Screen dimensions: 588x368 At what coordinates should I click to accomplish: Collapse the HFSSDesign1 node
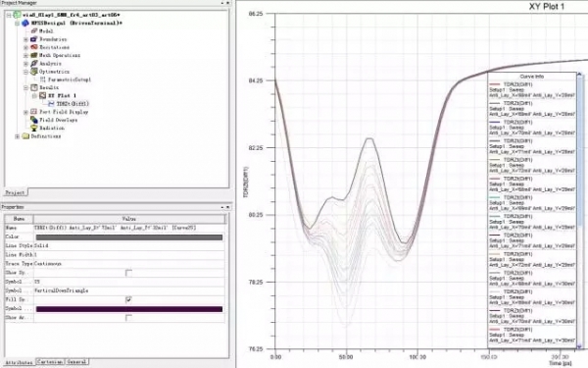point(18,24)
